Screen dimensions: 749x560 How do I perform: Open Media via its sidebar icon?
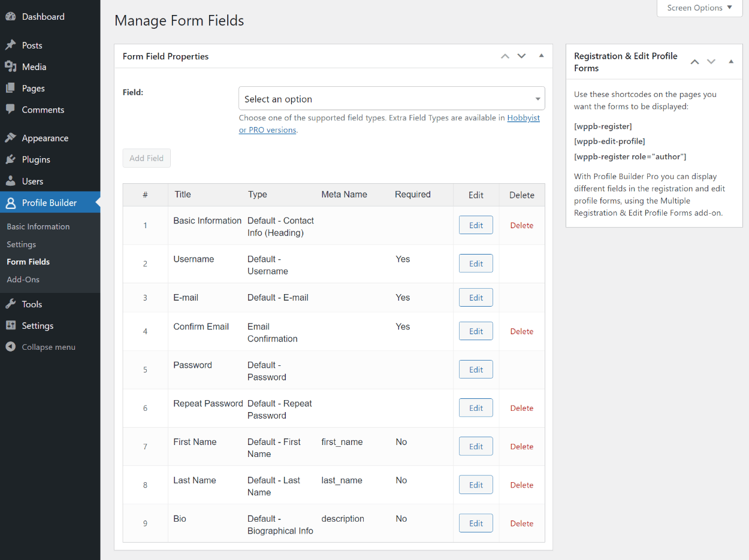[10, 67]
